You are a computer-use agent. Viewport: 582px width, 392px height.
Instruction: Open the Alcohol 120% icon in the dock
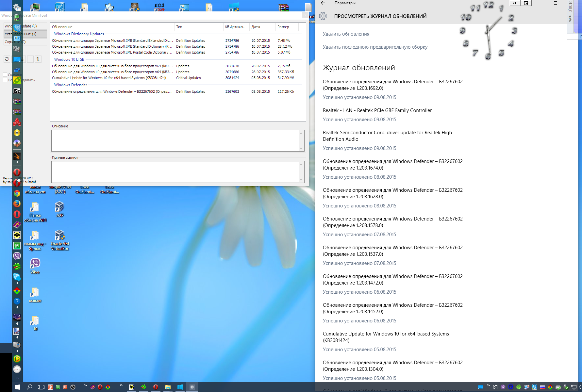(17, 122)
